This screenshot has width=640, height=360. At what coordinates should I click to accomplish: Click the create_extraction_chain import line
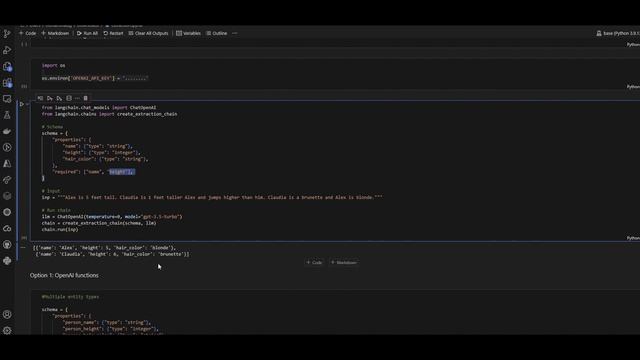point(109,114)
